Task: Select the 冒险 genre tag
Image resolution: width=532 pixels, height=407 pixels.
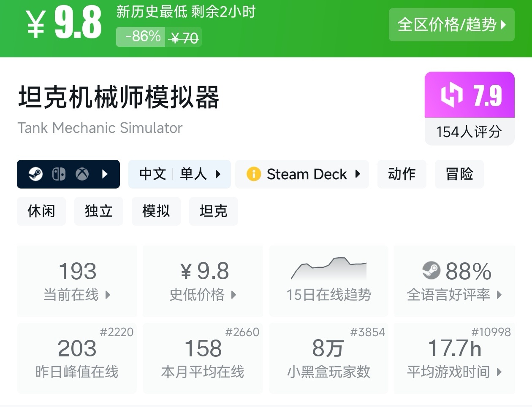Action: click(x=459, y=174)
